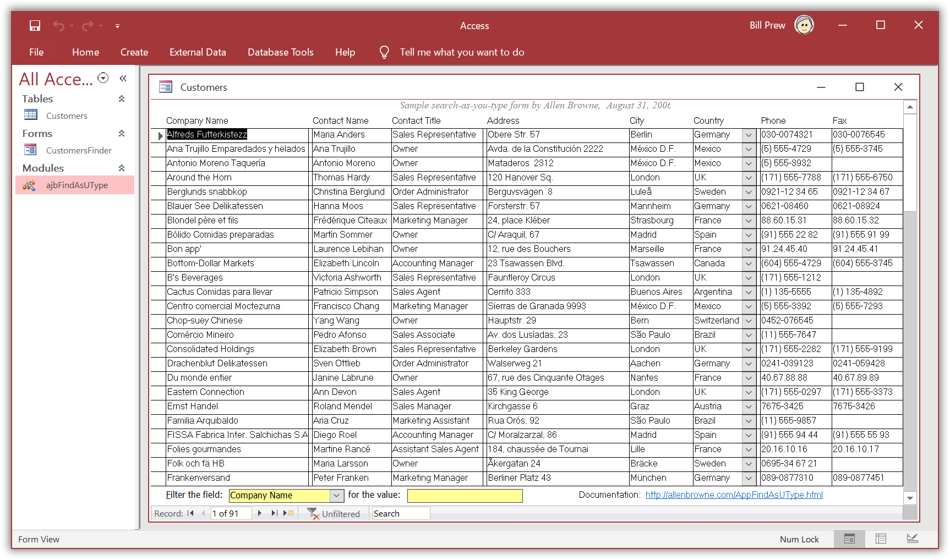Screen dimensions: 950x560
Task: Click the Save icon in the title bar
Action: 35,26
